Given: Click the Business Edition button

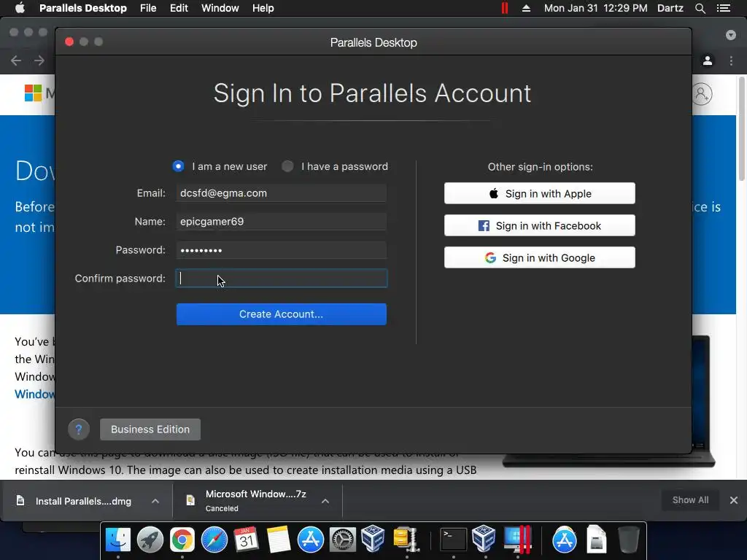Looking at the screenshot, I should pos(150,429).
